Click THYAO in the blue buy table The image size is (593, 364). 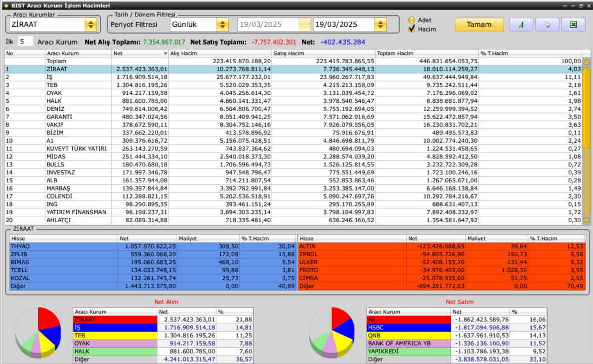20,246
